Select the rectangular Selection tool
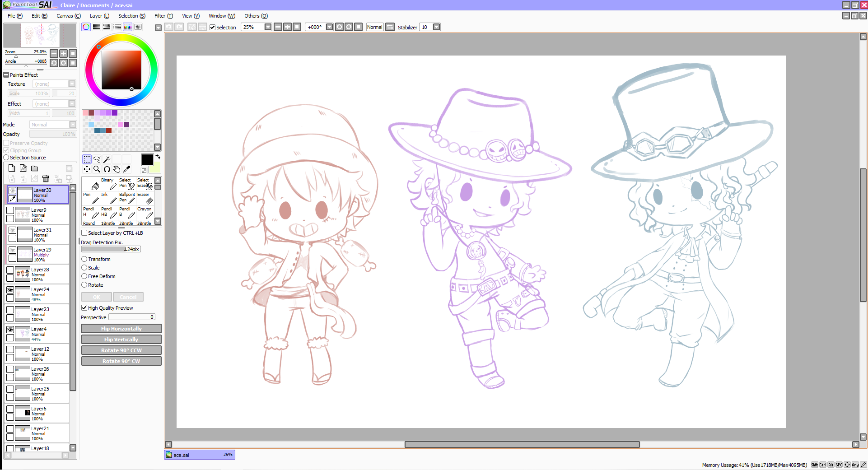Image resolution: width=868 pixels, height=470 pixels. (87, 159)
